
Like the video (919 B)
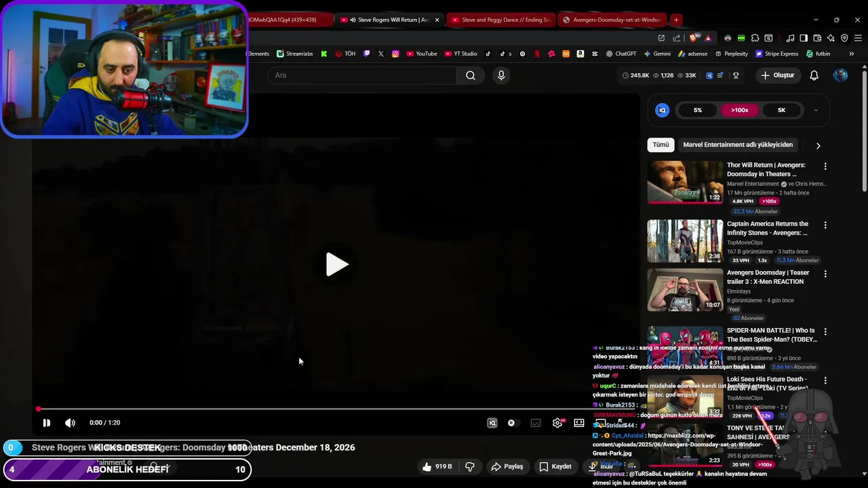coord(436,466)
